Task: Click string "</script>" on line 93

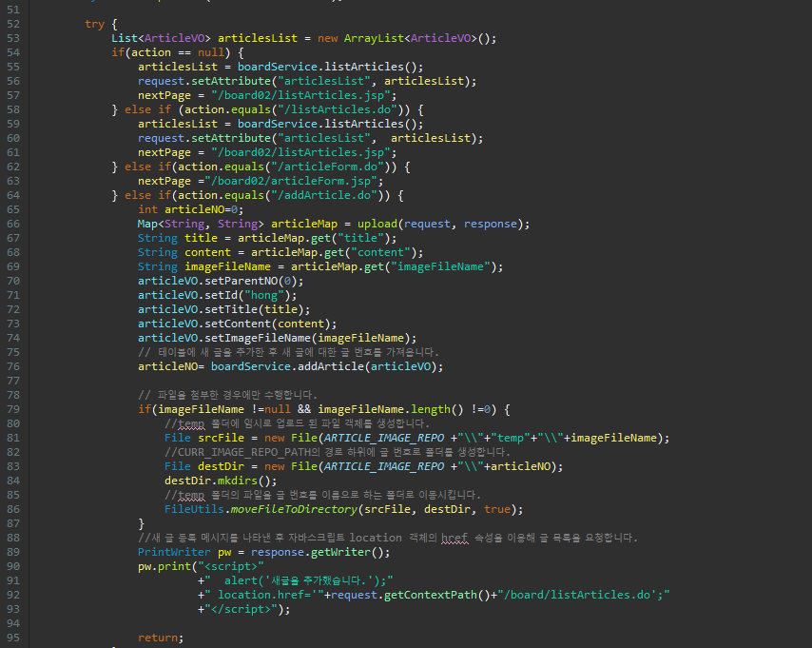Action: point(241,609)
